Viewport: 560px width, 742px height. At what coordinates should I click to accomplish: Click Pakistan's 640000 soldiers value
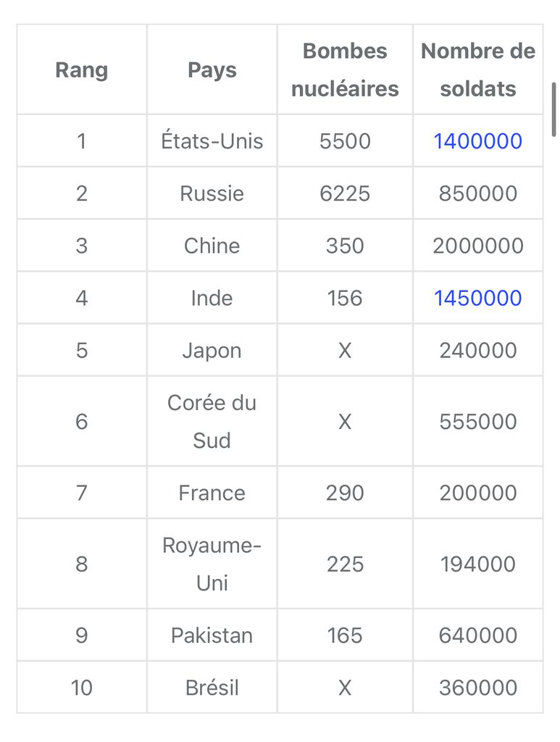477,635
